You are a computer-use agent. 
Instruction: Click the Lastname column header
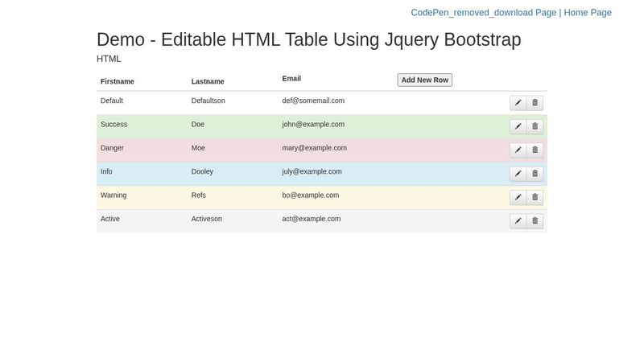point(208,81)
